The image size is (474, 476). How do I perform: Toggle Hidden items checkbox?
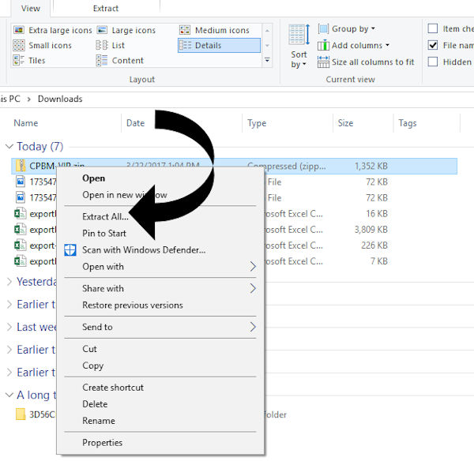tap(433, 62)
